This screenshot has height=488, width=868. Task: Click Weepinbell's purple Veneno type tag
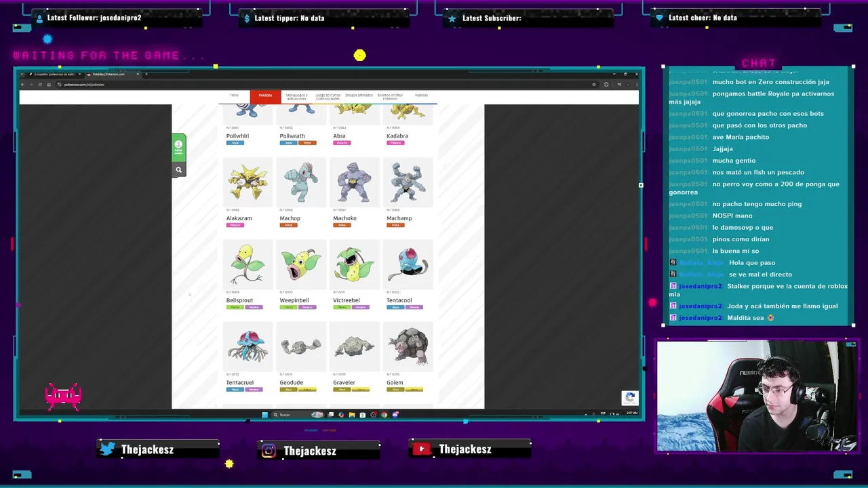pos(307,307)
